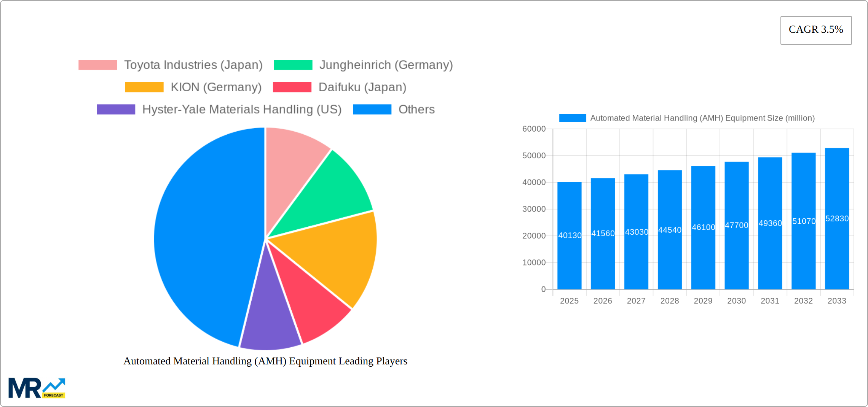Toggle Toyota Industries (Japan) in the legend
This screenshot has width=868, height=407.
point(193,65)
